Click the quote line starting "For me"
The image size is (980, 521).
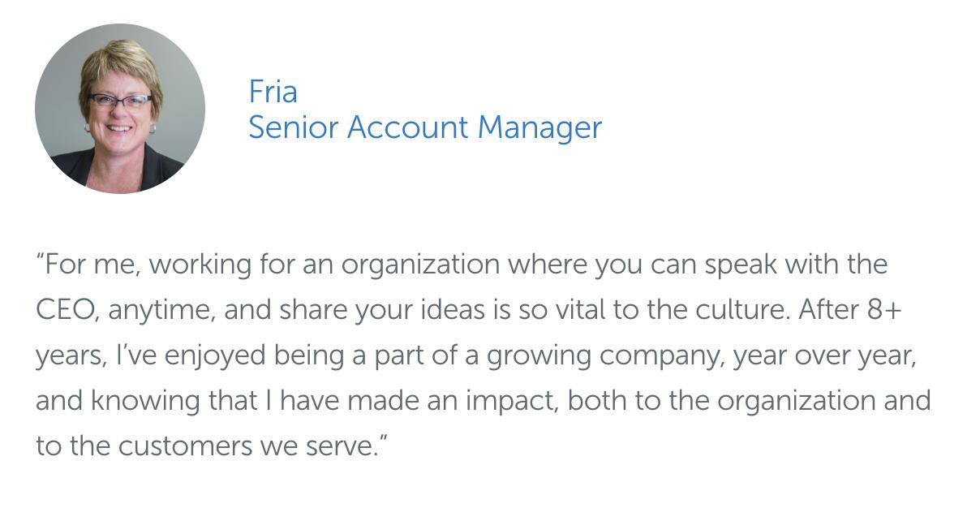click(462, 265)
